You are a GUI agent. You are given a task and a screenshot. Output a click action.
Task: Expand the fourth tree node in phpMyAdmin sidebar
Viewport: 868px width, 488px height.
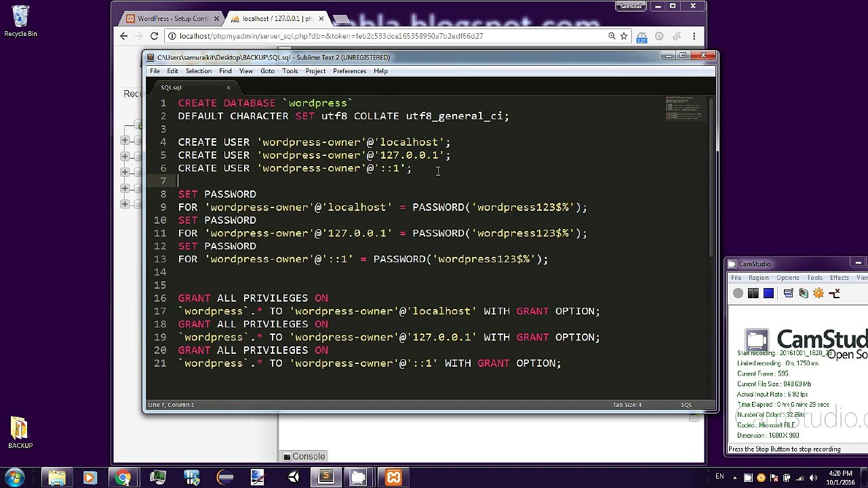(125, 188)
